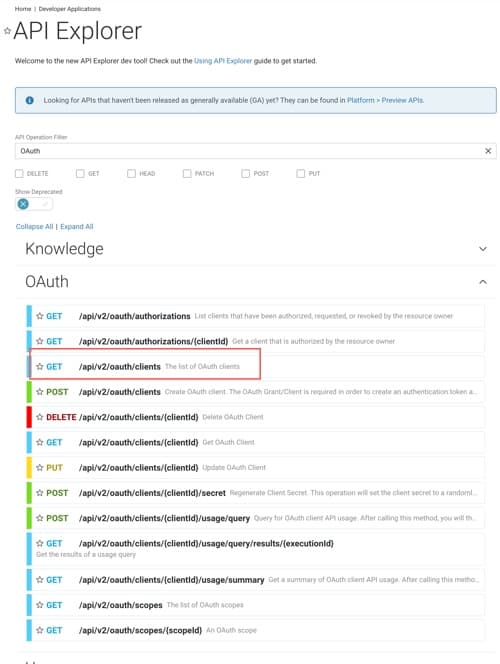Check the POST method filter
The width and height of the screenshot is (500, 664).
(x=246, y=174)
